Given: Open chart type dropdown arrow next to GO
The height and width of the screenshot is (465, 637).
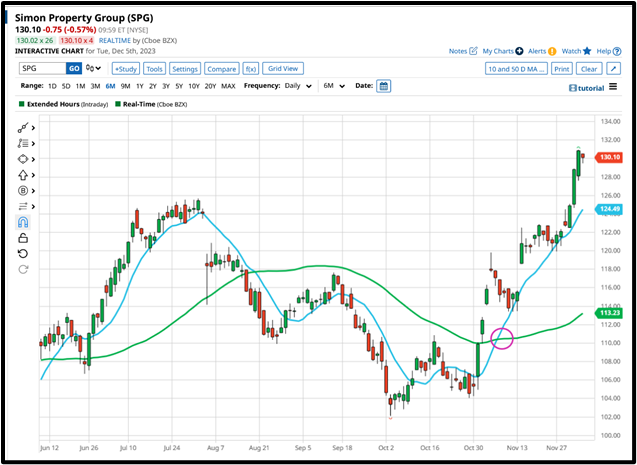Looking at the screenshot, I should pos(98,68).
